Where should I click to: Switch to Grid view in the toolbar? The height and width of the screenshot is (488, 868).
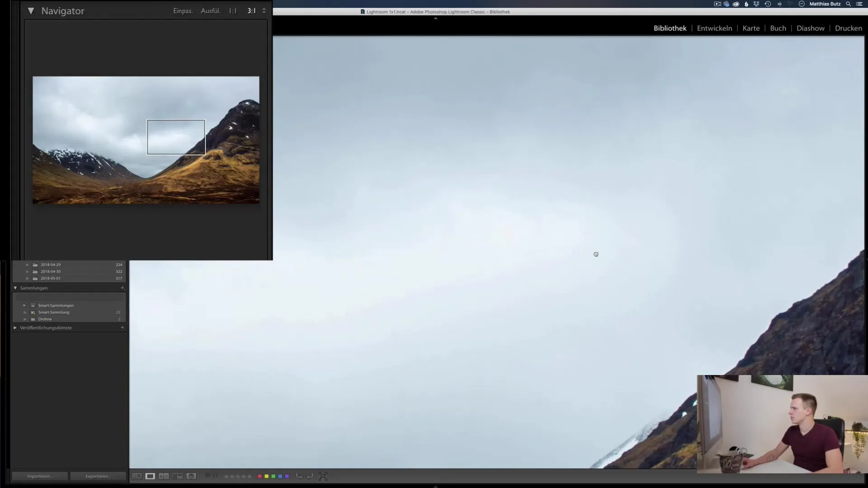point(137,476)
